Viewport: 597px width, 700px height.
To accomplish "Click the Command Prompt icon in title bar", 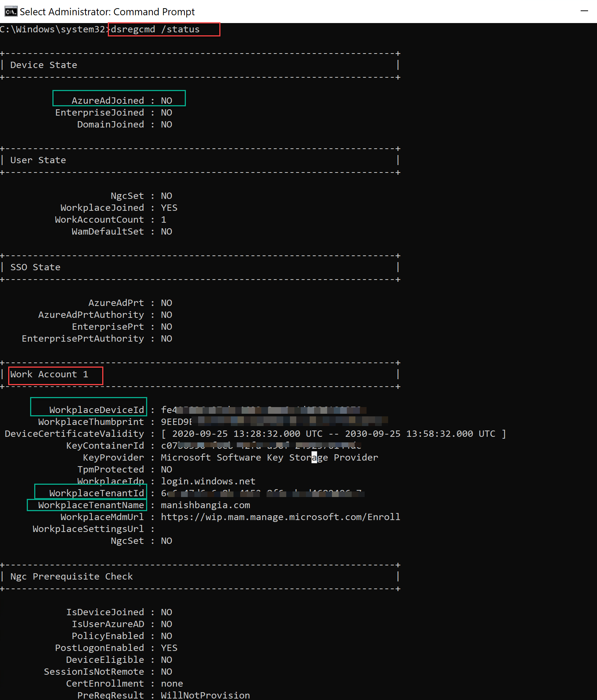I will [x=10, y=12].
